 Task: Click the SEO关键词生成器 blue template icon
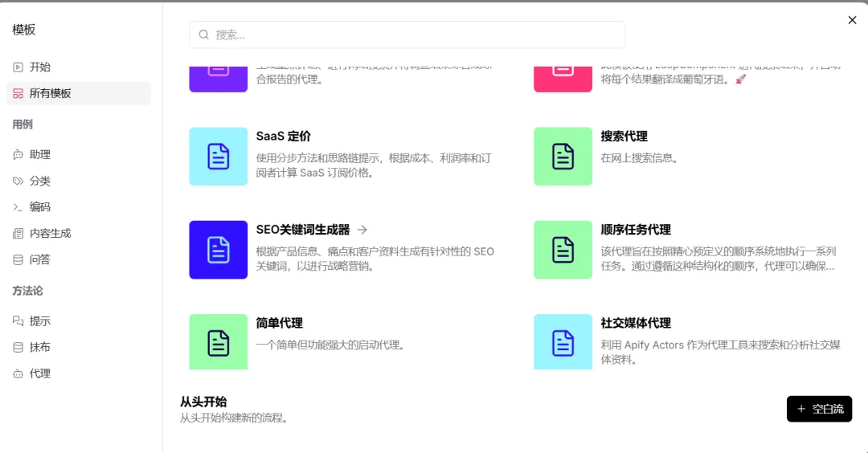click(218, 250)
